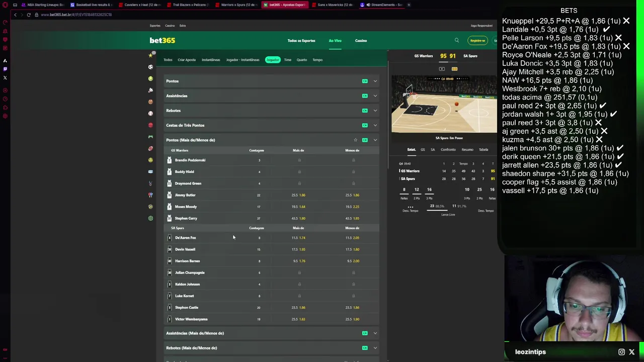The image size is (644, 362).
Task: Expand Rebotes (Mais de/Menos de) chevron
Action: [375, 348]
